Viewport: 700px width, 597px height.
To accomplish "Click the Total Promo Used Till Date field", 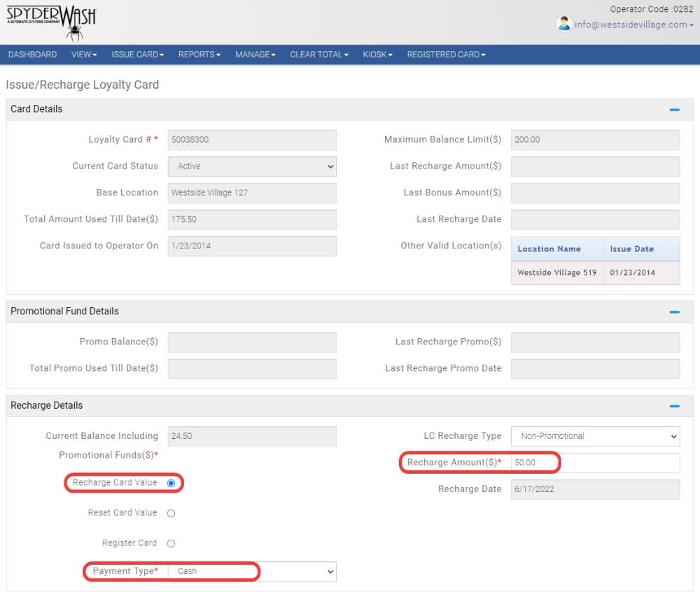I will (x=252, y=369).
